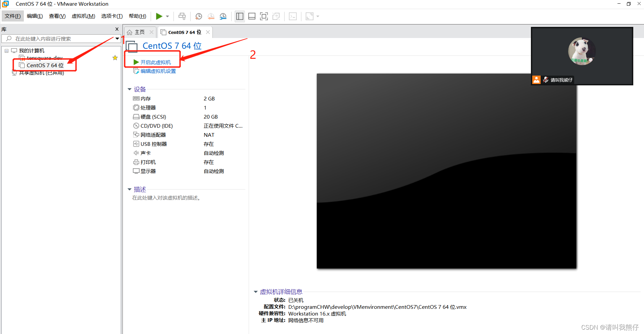This screenshot has height=334, width=644.
Task: Revert the virtual machine to its snapshot
Action: (211, 16)
